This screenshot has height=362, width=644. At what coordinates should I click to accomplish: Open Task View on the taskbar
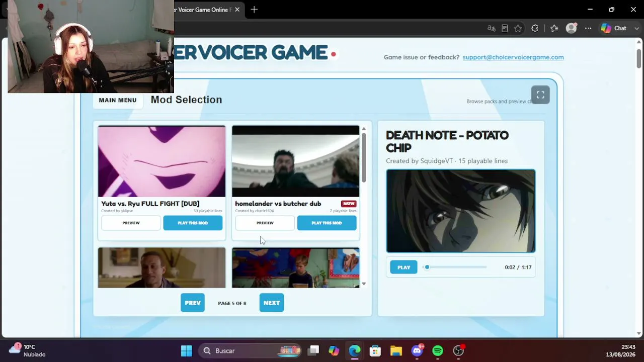click(313, 350)
